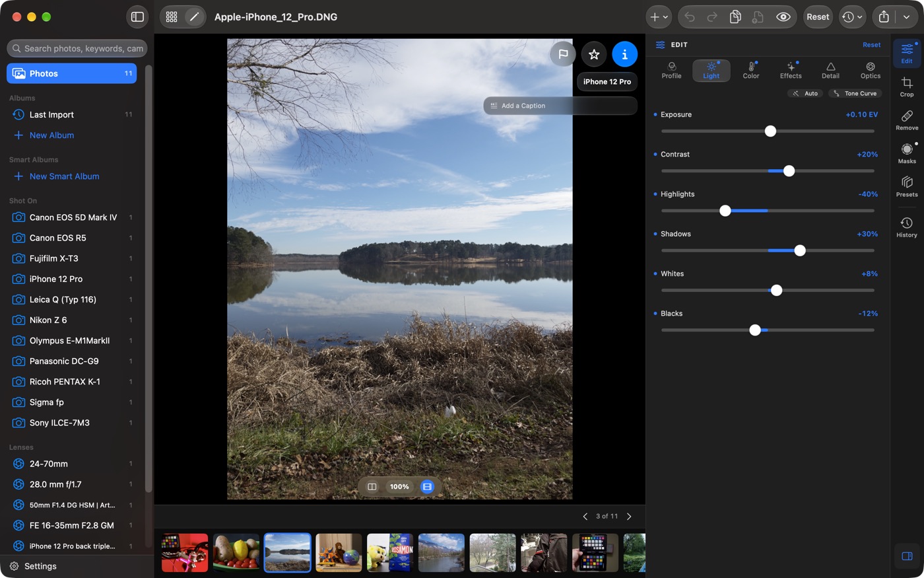Click the Auto light button

pyautogui.click(x=805, y=93)
